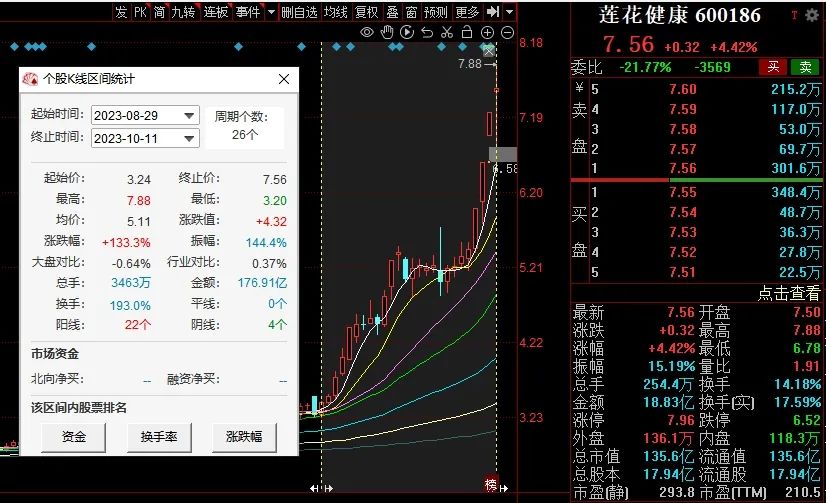Open the 事件 events item
This screenshot has width=826, height=503.
(x=248, y=12)
